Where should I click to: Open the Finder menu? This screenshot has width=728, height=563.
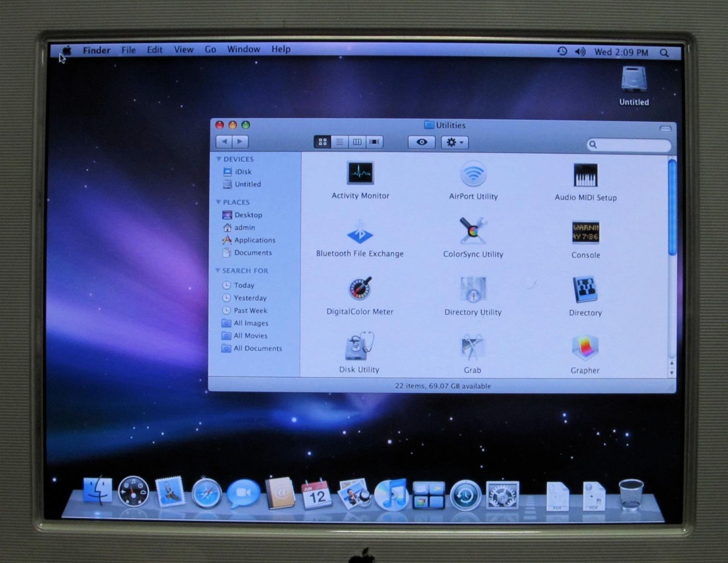coord(97,50)
